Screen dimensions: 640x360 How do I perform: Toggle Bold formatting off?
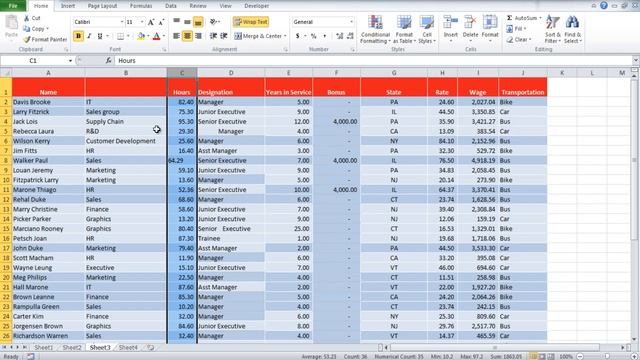coord(78,36)
